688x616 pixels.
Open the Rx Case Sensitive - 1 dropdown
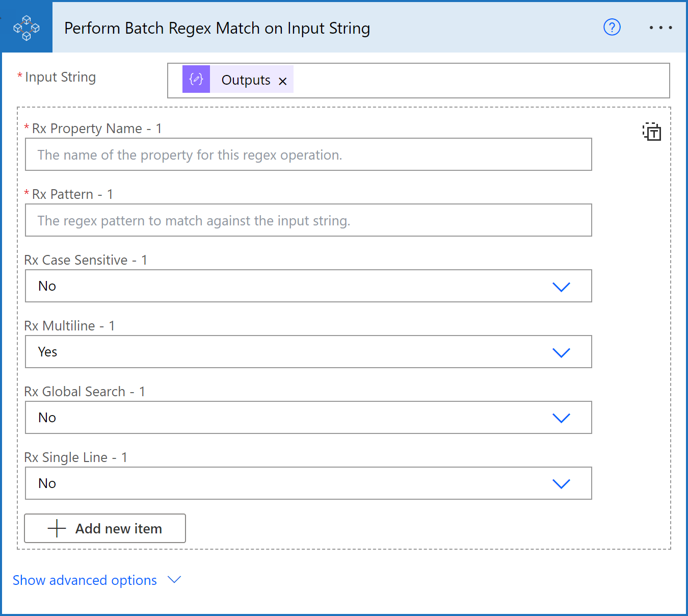[x=308, y=286]
